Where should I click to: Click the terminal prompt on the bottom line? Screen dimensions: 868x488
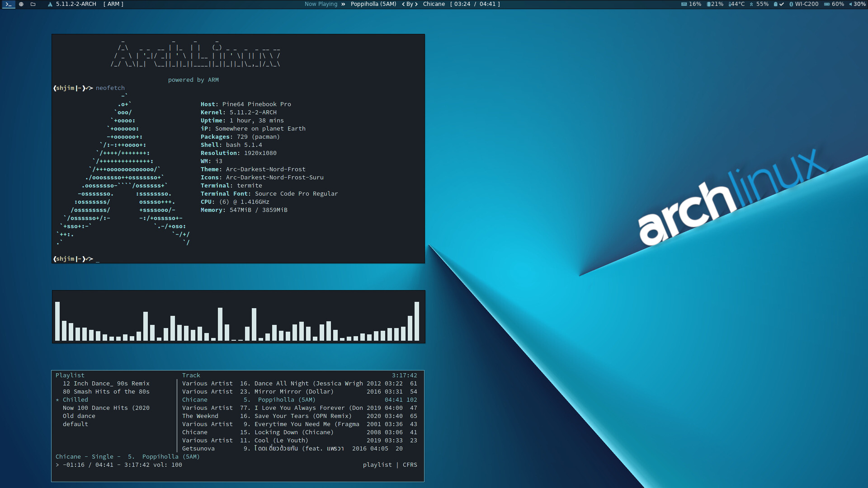pyautogui.click(x=73, y=259)
